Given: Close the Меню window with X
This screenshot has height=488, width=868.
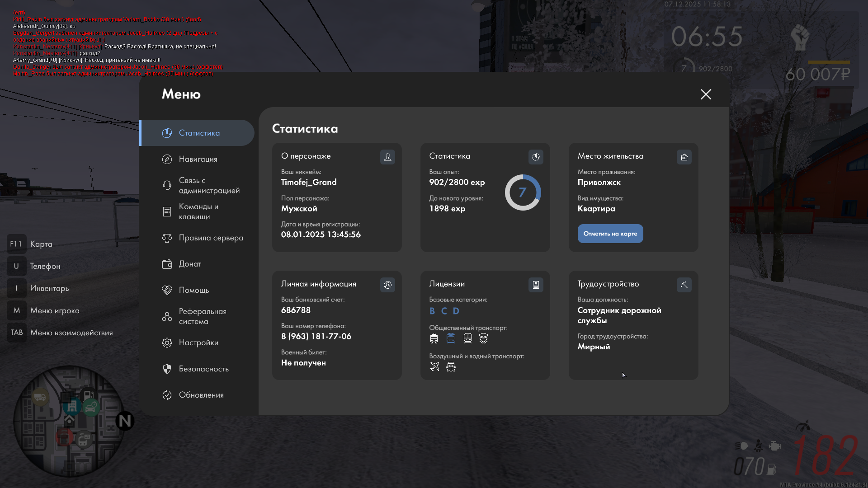Looking at the screenshot, I should pos(706,94).
